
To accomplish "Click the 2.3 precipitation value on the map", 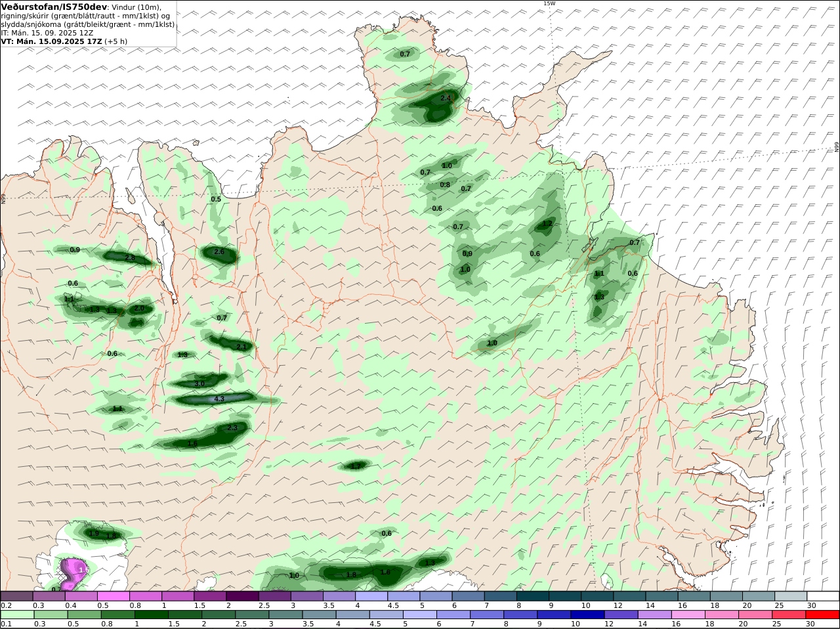I will click(x=232, y=428).
